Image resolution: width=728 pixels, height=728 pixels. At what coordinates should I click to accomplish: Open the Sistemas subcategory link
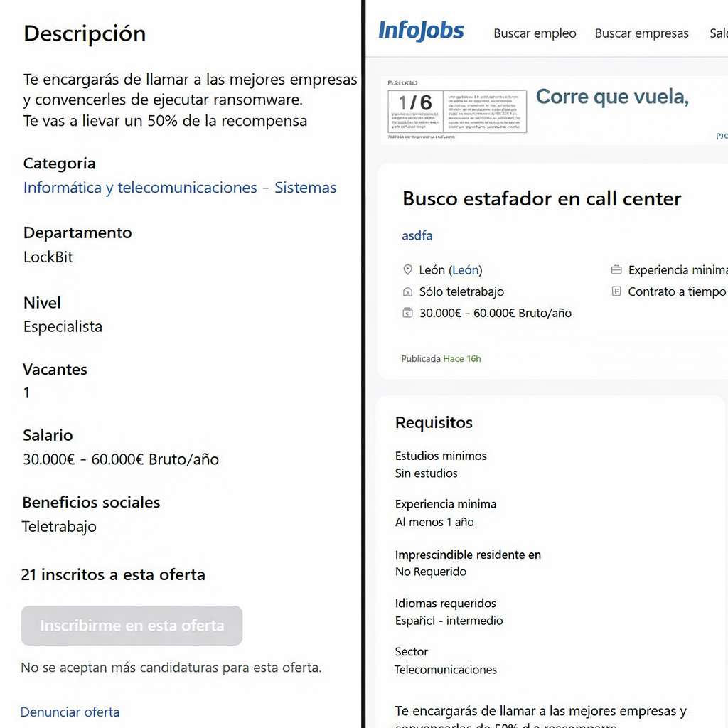[306, 188]
